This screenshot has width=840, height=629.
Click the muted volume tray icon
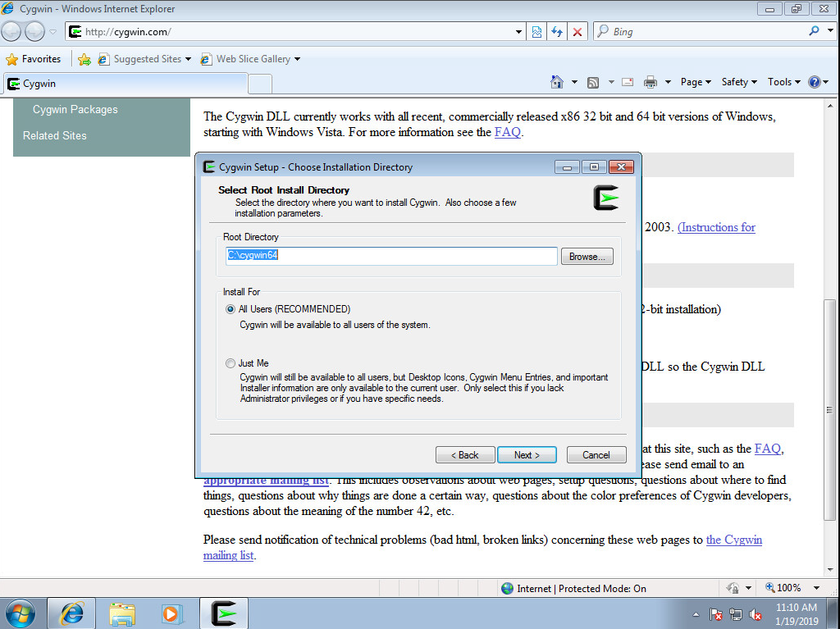[756, 614]
